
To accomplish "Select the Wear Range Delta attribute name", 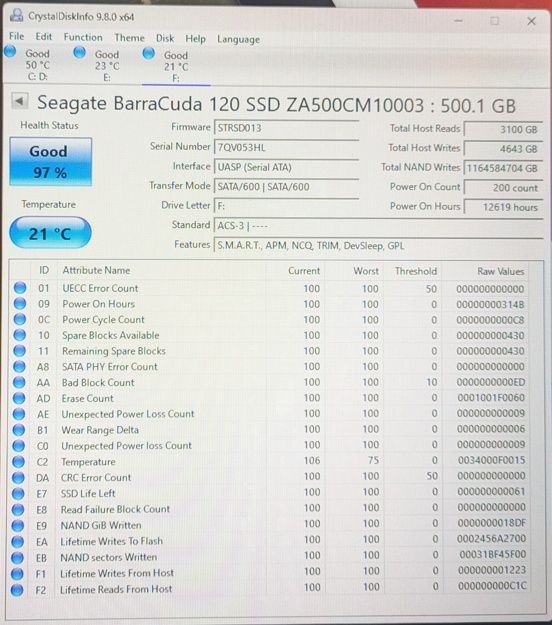I will click(x=100, y=430).
